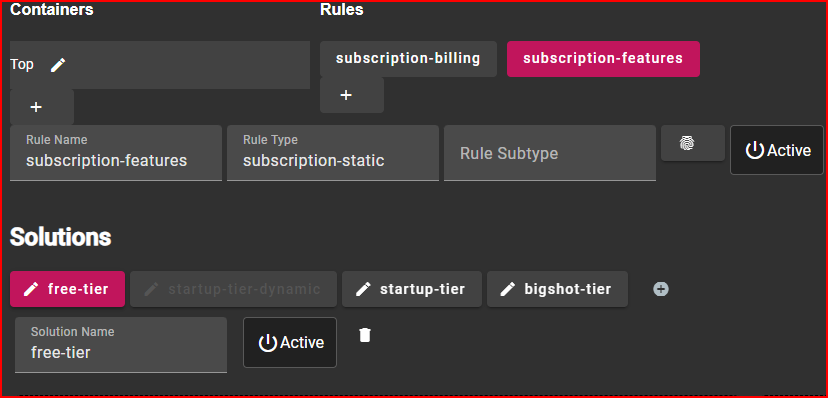
Task: Click into the Rule Name field
Action: point(116,153)
